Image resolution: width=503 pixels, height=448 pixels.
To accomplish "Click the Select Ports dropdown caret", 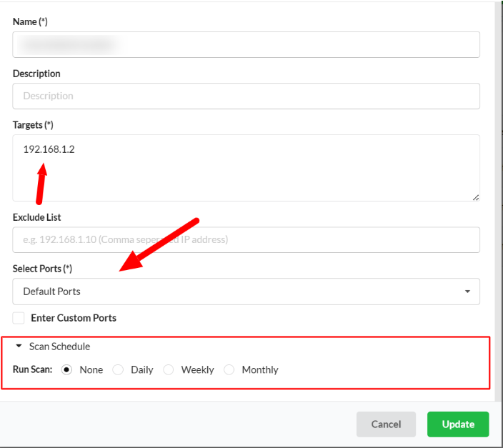I will pyautogui.click(x=467, y=292).
